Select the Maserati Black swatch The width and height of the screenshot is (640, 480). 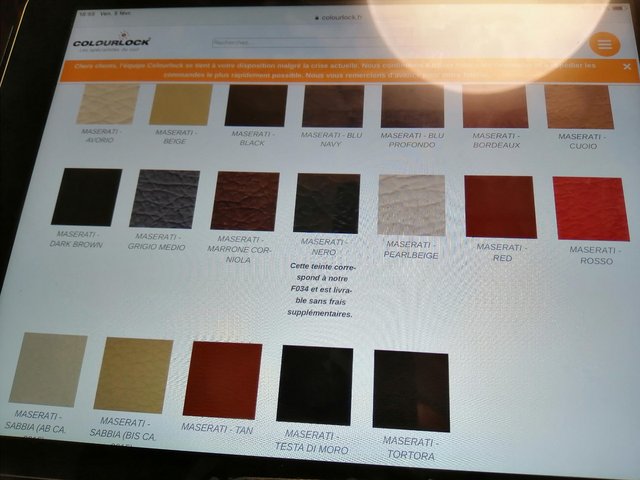pyautogui.click(x=256, y=105)
